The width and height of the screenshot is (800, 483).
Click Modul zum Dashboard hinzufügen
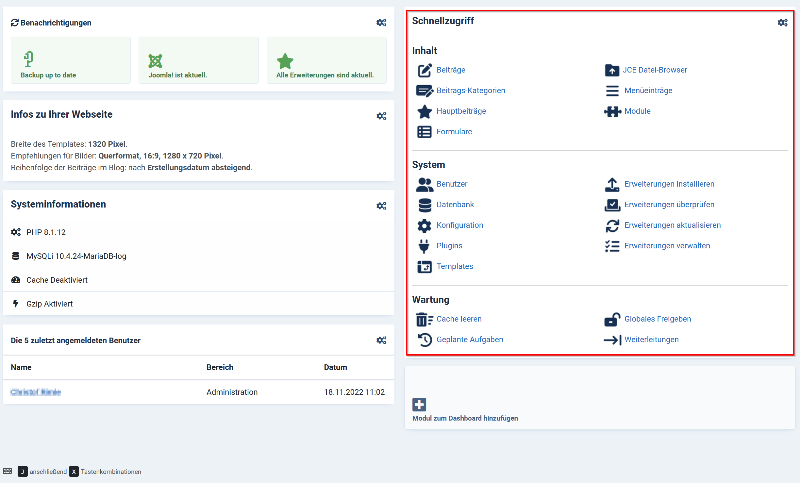[465, 418]
